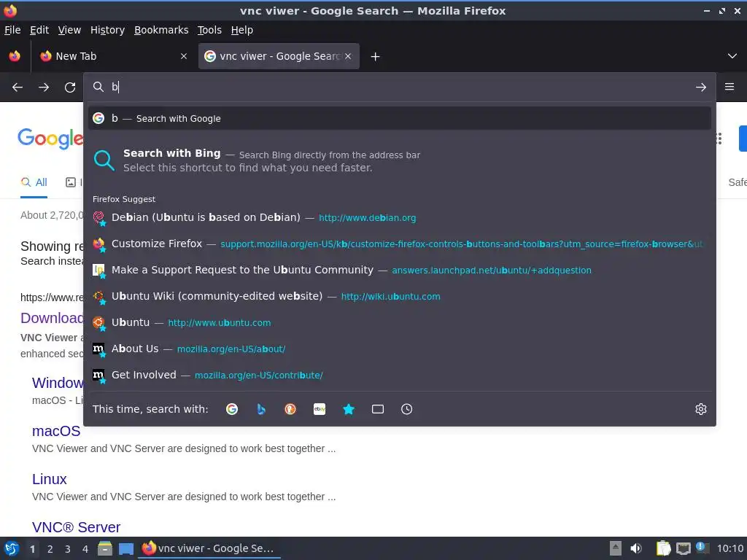Click the taskbar clock showing 10:10
Viewport: 747px width, 560px height.
click(x=729, y=548)
